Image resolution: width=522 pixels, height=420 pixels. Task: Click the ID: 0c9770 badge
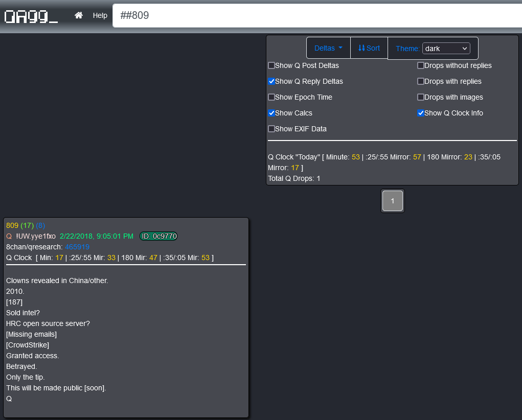158,236
